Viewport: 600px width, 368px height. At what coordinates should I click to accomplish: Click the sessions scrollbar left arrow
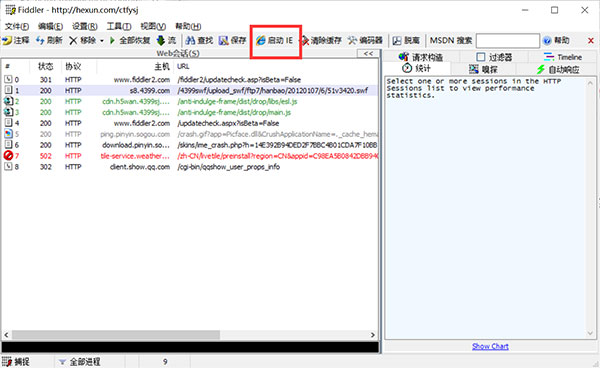click(x=6, y=335)
